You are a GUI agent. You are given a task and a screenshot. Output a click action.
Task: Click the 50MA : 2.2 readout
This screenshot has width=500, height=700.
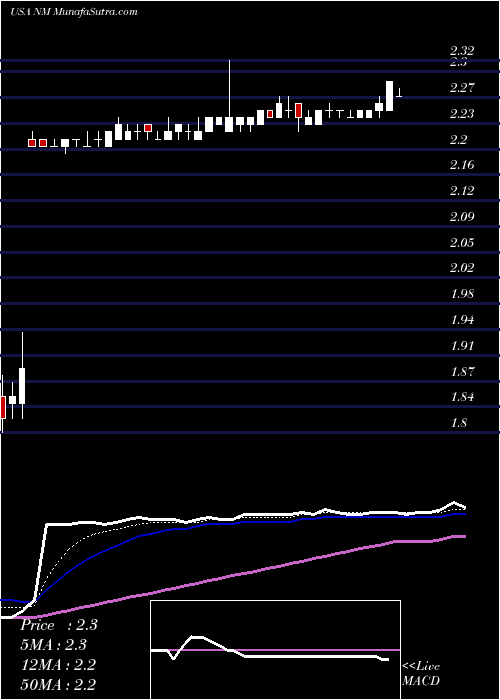[x=58, y=684]
